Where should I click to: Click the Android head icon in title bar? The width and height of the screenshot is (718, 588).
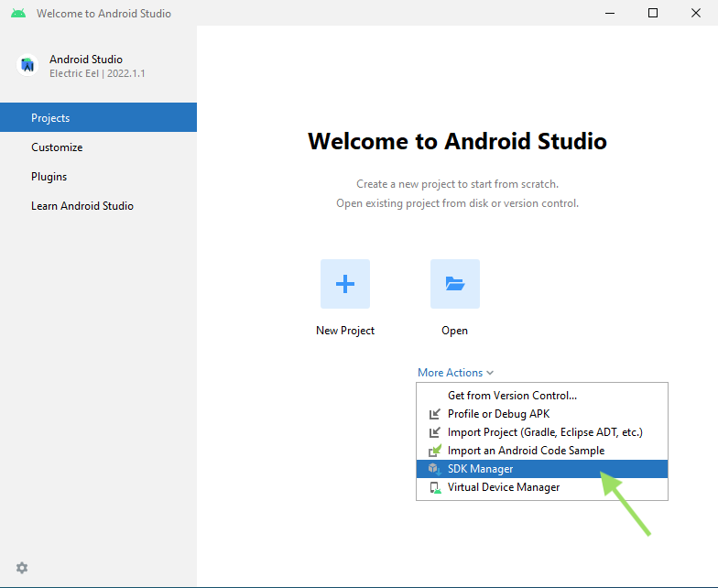coord(18,13)
